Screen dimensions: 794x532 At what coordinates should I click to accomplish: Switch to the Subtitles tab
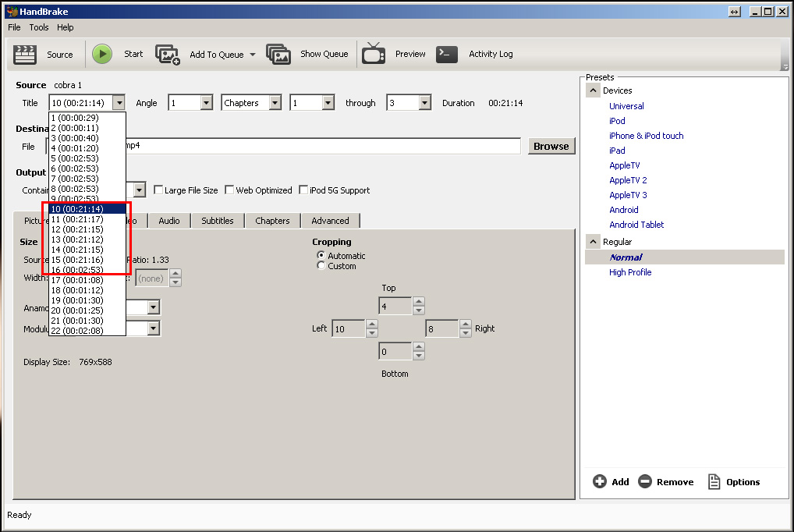pos(218,221)
